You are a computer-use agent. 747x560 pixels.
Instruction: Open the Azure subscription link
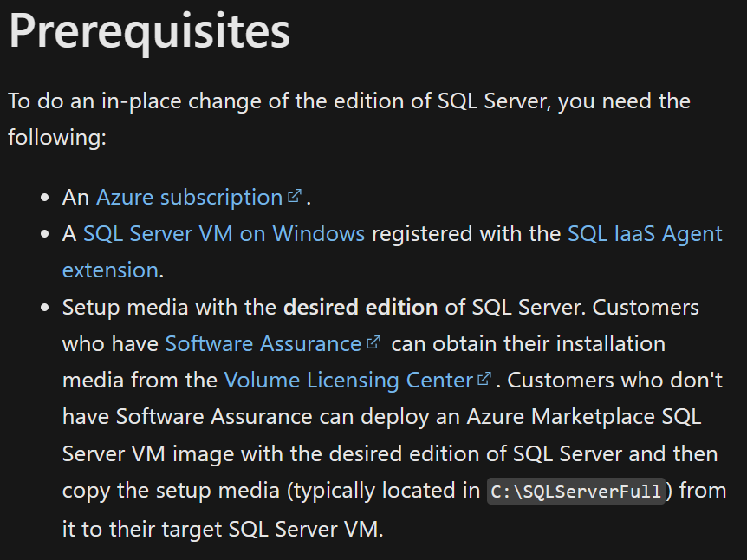(x=190, y=198)
